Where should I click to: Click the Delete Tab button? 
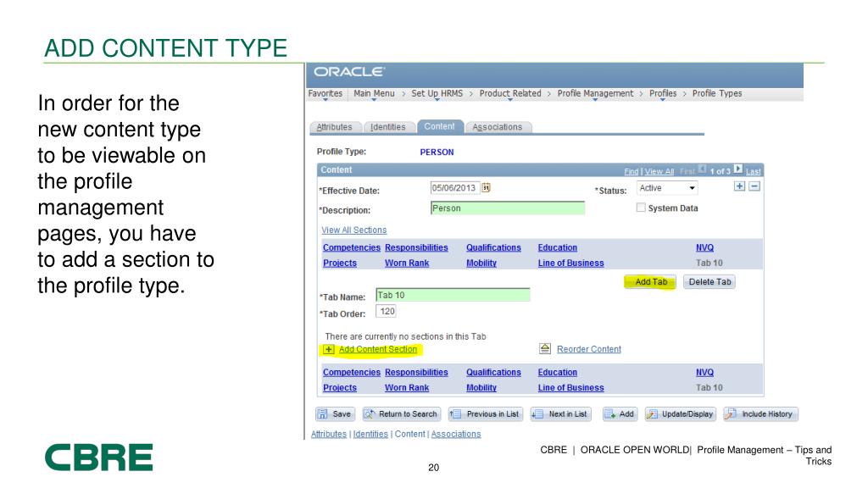[x=709, y=281]
